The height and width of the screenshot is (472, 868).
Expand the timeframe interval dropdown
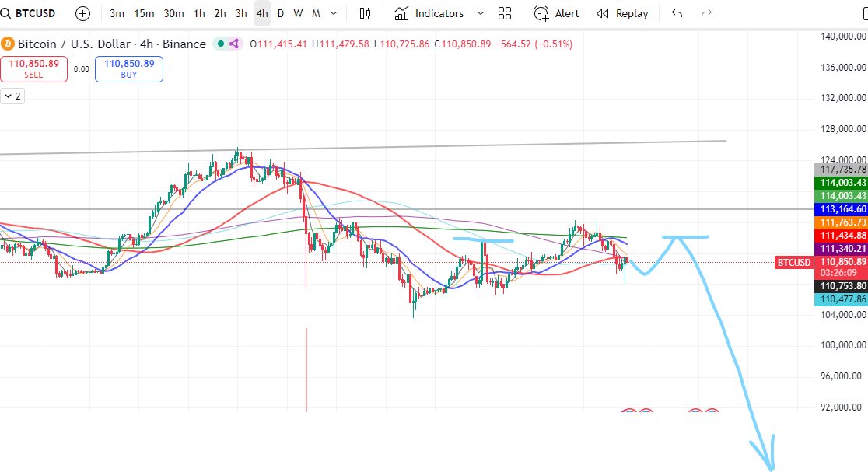[334, 13]
